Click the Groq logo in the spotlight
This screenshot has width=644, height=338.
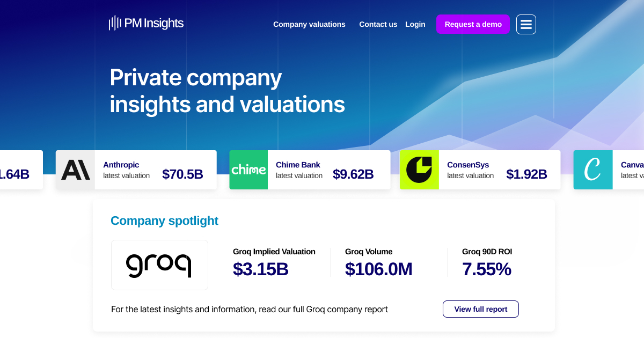[159, 264]
